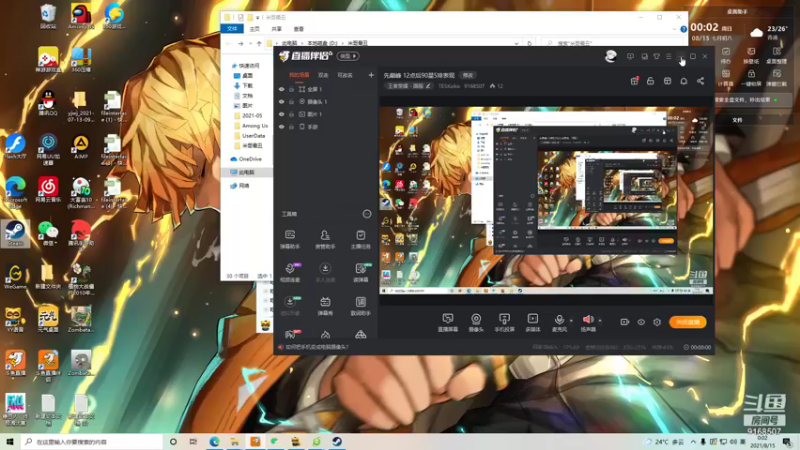Share the live room

pos(701,81)
